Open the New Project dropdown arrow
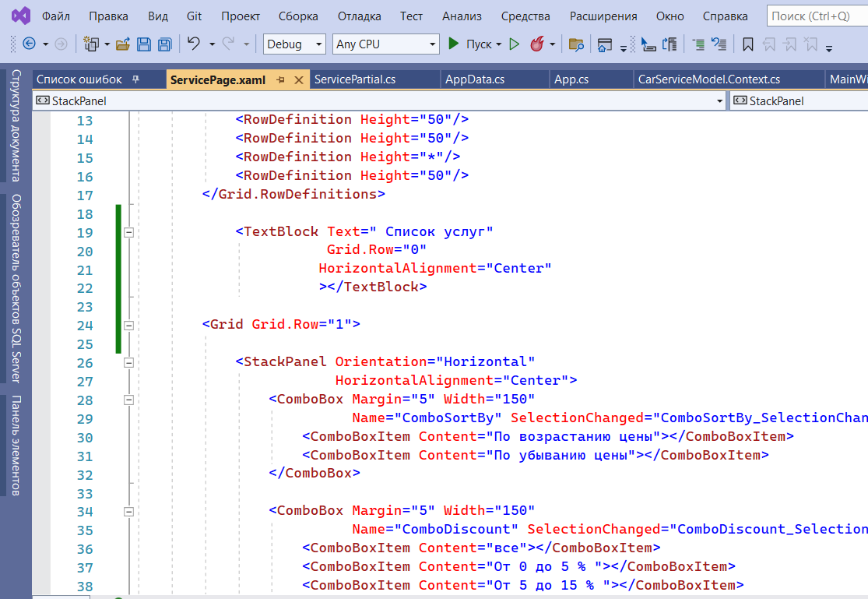Viewport: 868px width, 599px height. pyautogui.click(x=107, y=44)
